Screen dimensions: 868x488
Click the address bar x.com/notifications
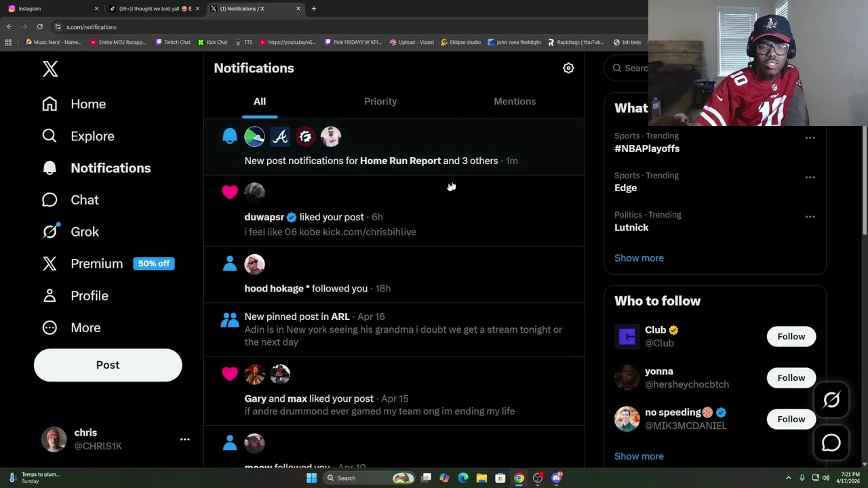tap(92, 27)
